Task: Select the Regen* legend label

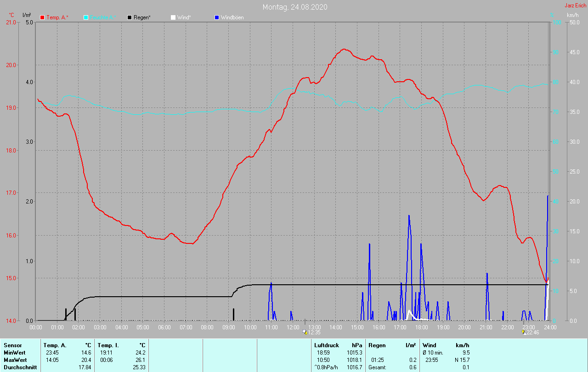Action: 142,17
